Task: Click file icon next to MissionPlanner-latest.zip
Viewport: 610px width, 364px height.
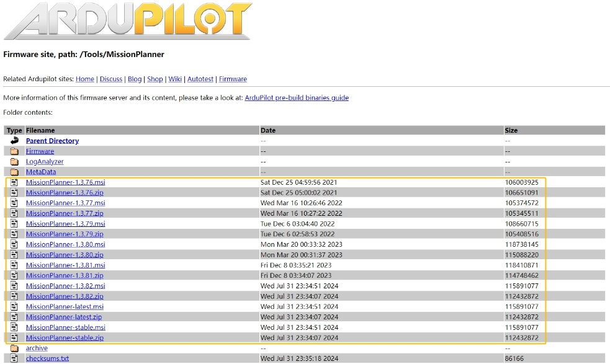Action: click(x=14, y=317)
